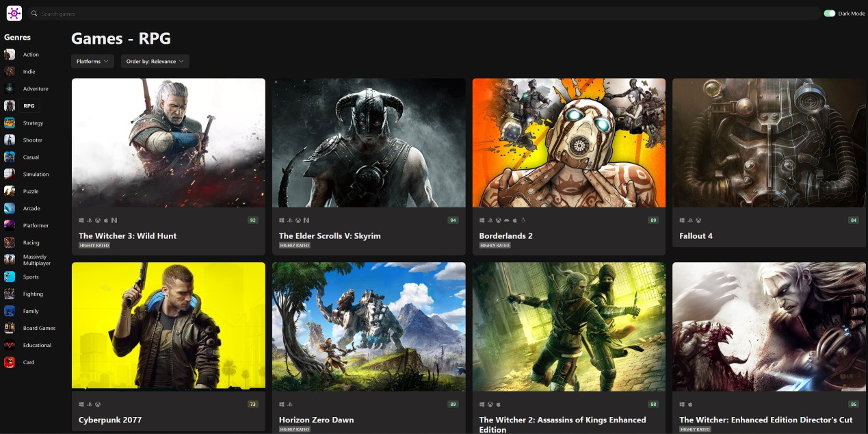
Task: Click the 84 score on Fallout 4
Action: pos(854,220)
